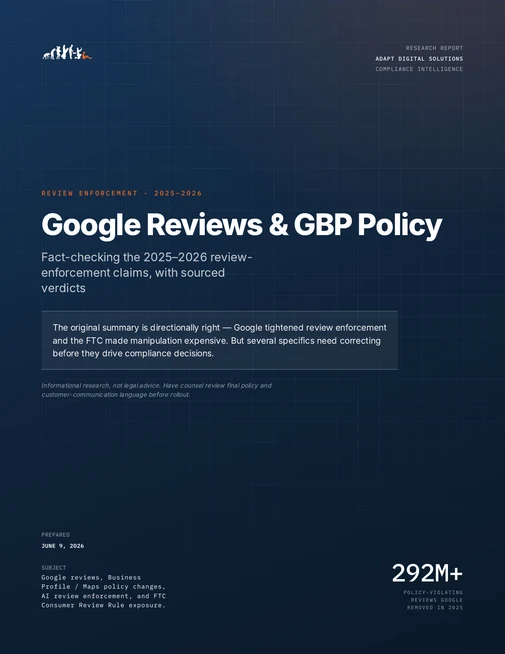The height and width of the screenshot is (654, 505).
Task: Select the 'RESEARCH REPORT' header text
Action: point(434,48)
